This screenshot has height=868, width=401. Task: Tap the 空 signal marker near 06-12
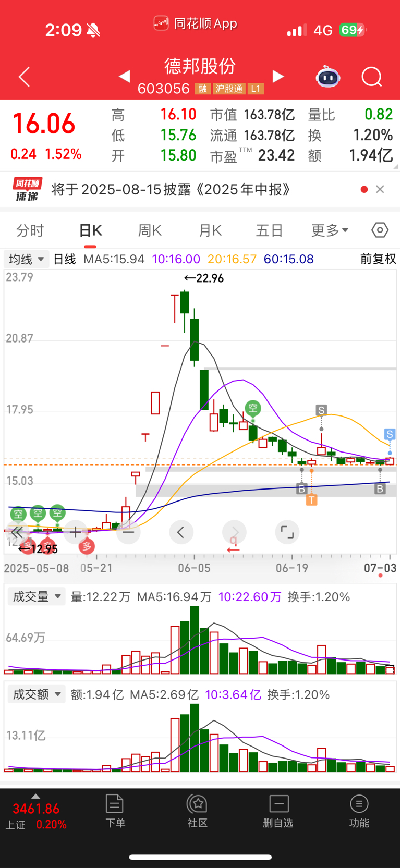(253, 408)
